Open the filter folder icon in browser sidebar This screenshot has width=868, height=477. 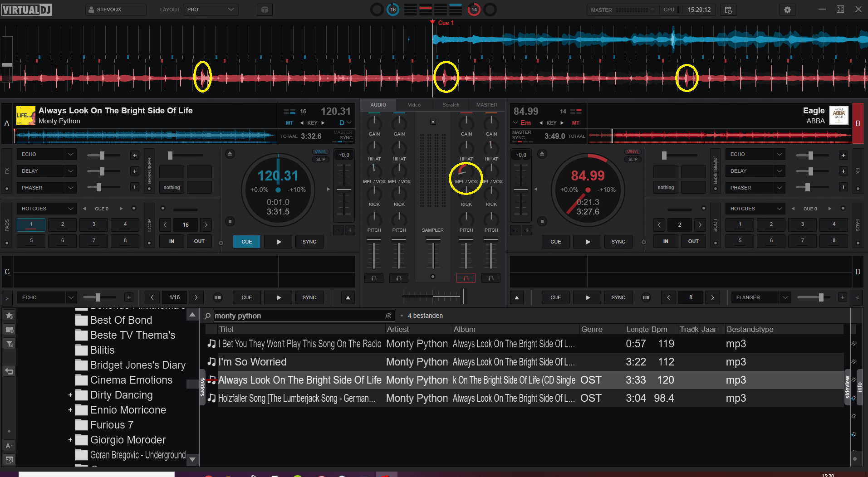tap(9, 344)
